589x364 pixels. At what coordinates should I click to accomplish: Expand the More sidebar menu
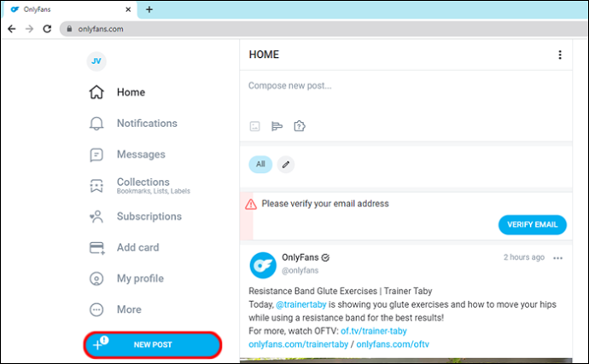tap(129, 309)
